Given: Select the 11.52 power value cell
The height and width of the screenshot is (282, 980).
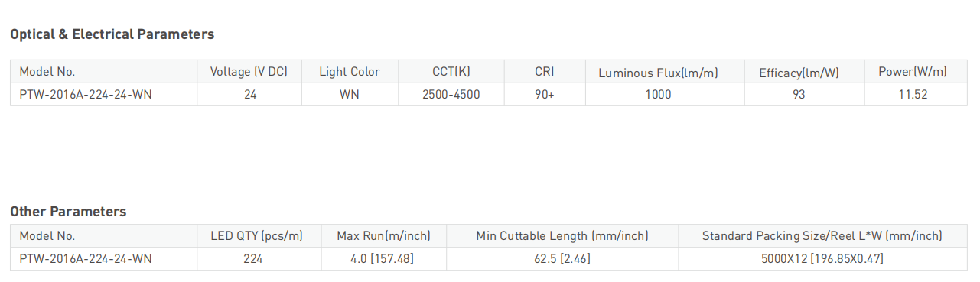Looking at the screenshot, I should (x=913, y=95).
